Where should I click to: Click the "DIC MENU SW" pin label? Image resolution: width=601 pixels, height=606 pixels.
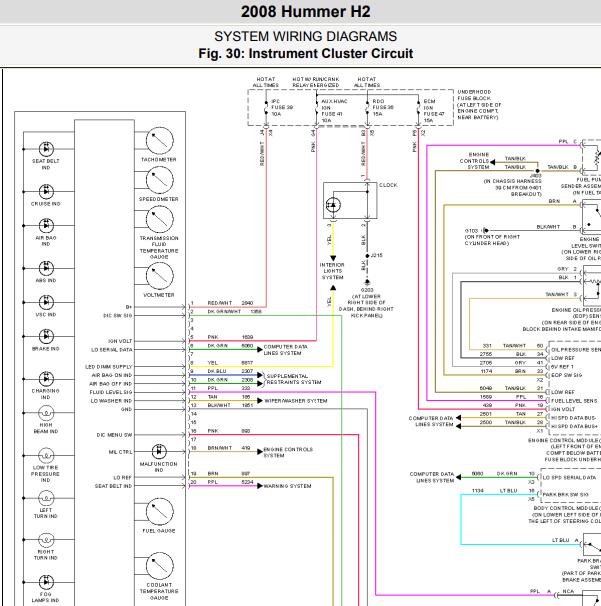point(114,435)
